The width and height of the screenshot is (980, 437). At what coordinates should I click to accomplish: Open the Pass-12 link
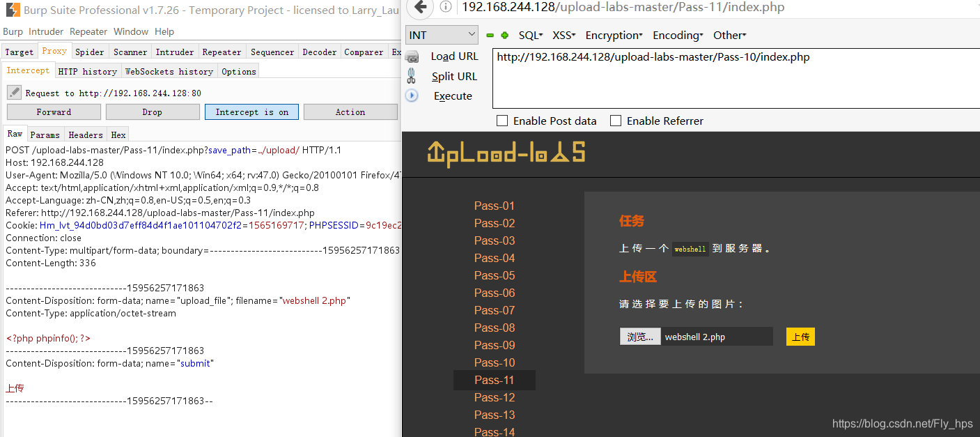click(495, 397)
